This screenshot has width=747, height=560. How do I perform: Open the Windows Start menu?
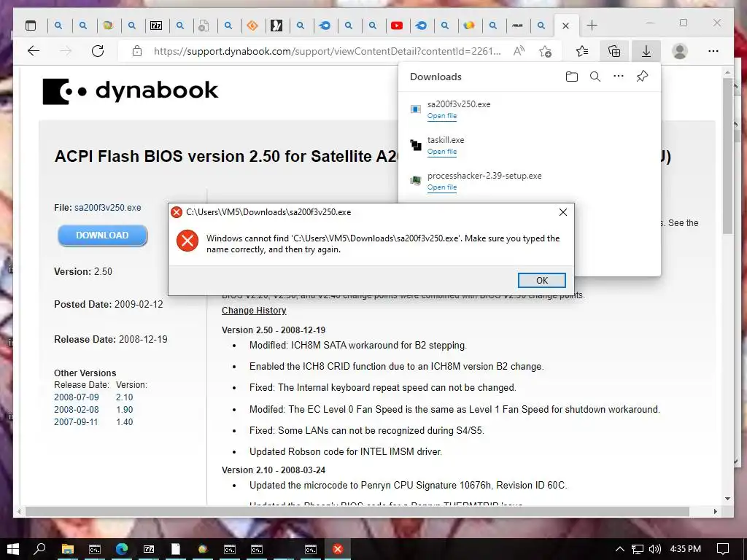point(13,549)
